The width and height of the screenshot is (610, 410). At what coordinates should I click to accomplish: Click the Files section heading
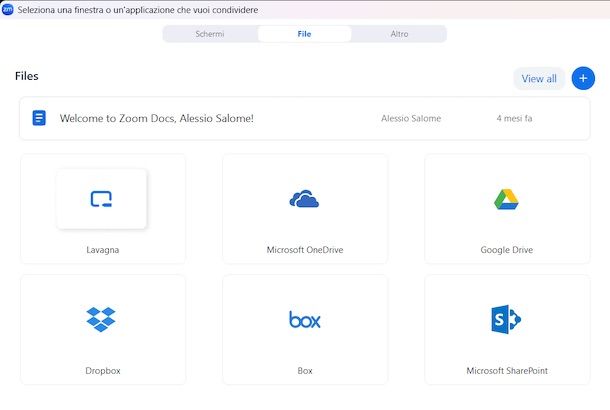pos(26,76)
